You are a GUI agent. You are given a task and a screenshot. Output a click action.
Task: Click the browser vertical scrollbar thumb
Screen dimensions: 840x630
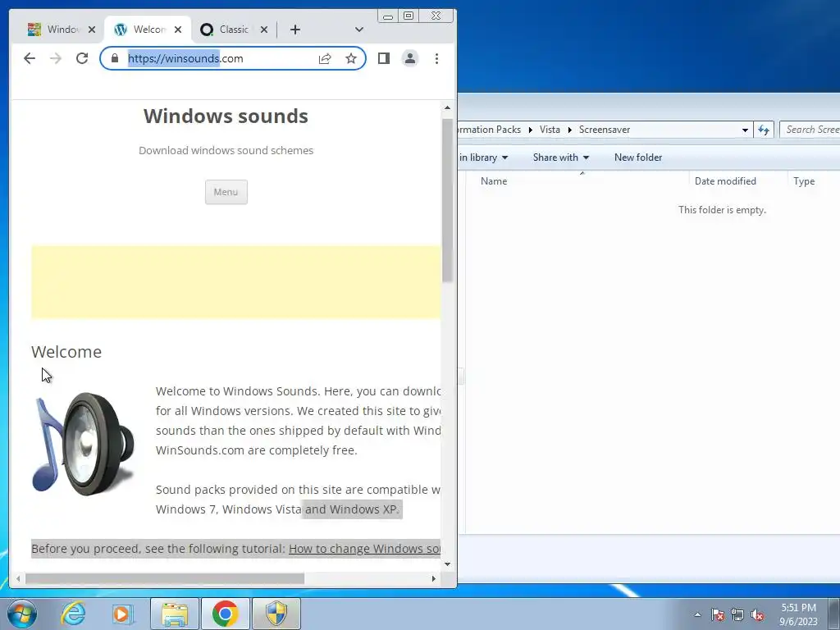(x=447, y=200)
